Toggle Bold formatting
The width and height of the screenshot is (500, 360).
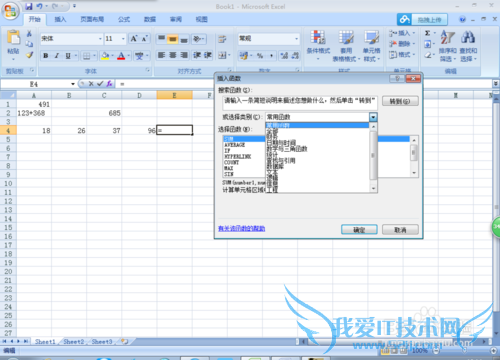(x=46, y=56)
